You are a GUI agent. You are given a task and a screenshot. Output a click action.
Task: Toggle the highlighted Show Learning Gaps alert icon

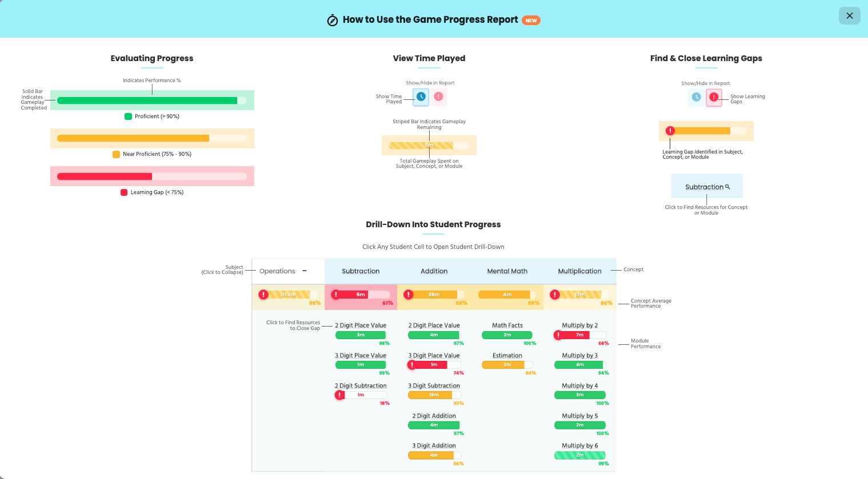point(714,97)
